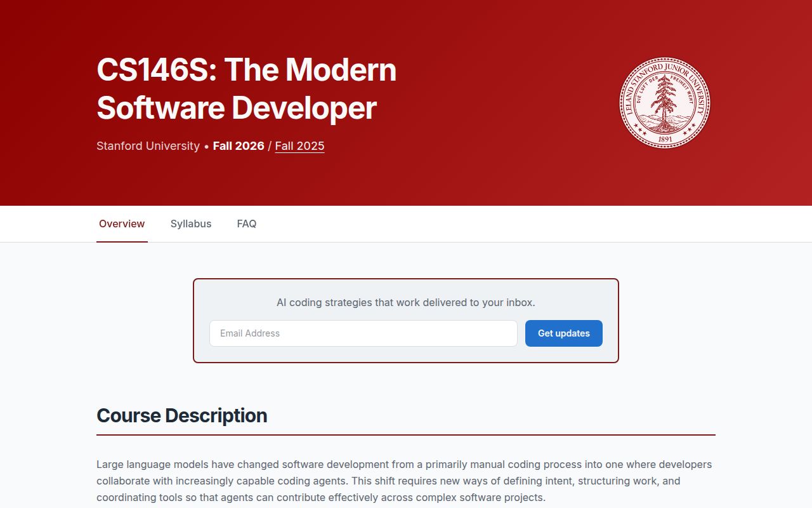
Task: Click the Get updates button
Action: (x=564, y=333)
